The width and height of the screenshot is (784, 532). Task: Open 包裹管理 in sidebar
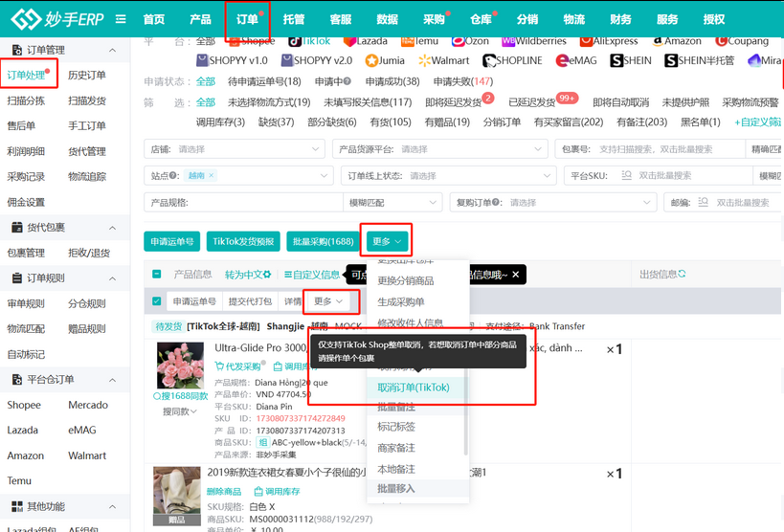(26, 253)
